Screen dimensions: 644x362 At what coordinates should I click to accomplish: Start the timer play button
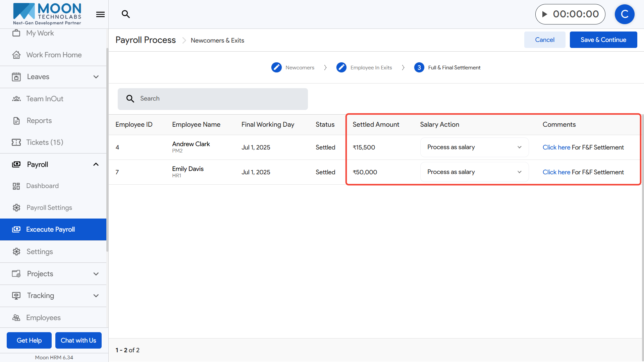(545, 14)
